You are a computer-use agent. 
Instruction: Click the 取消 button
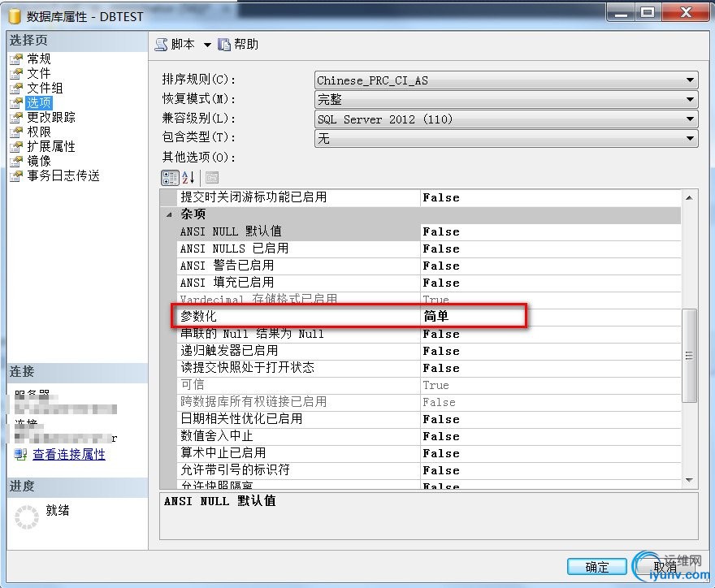[x=665, y=567]
